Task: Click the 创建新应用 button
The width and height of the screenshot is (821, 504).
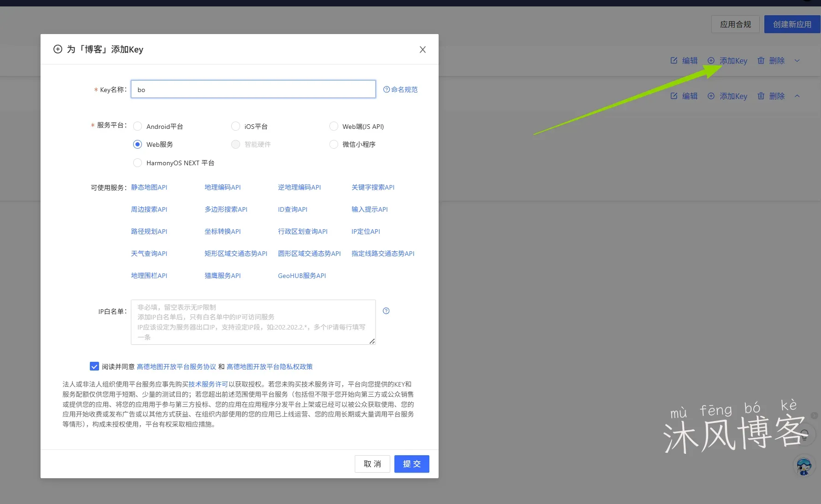Action: tap(792, 24)
